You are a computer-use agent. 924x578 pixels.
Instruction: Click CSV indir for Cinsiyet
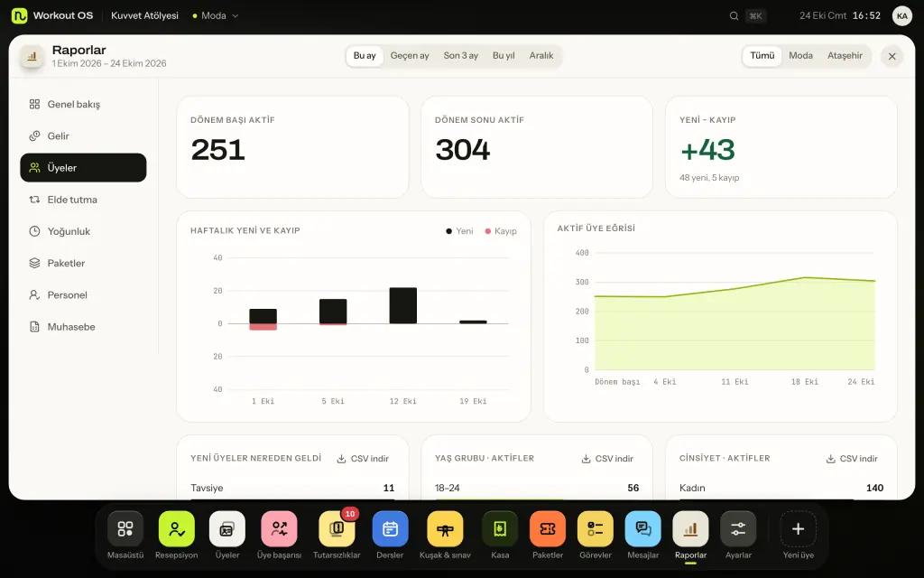click(852, 458)
